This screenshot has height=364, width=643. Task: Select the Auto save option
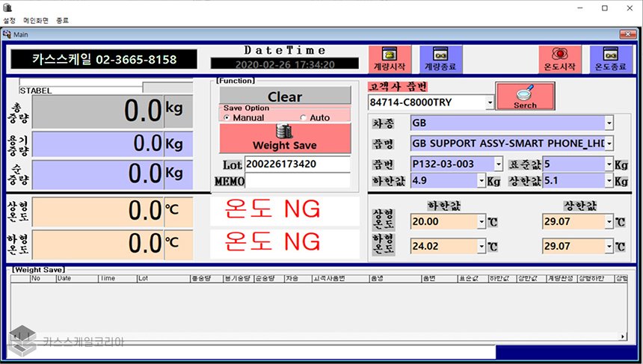tap(303, 118)
